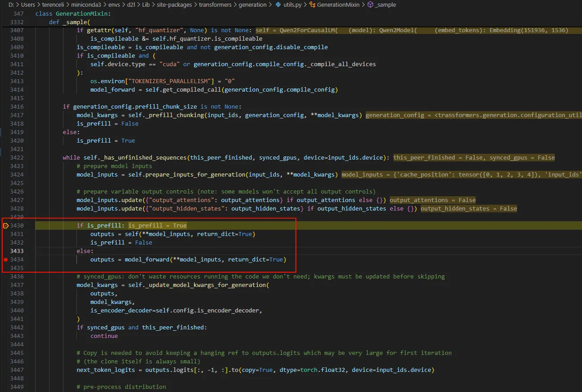Click 'is_prefill = False' on line 3432
Image resolution: width=582 pixels, height=392 pixels.
[x=121, y=243]
